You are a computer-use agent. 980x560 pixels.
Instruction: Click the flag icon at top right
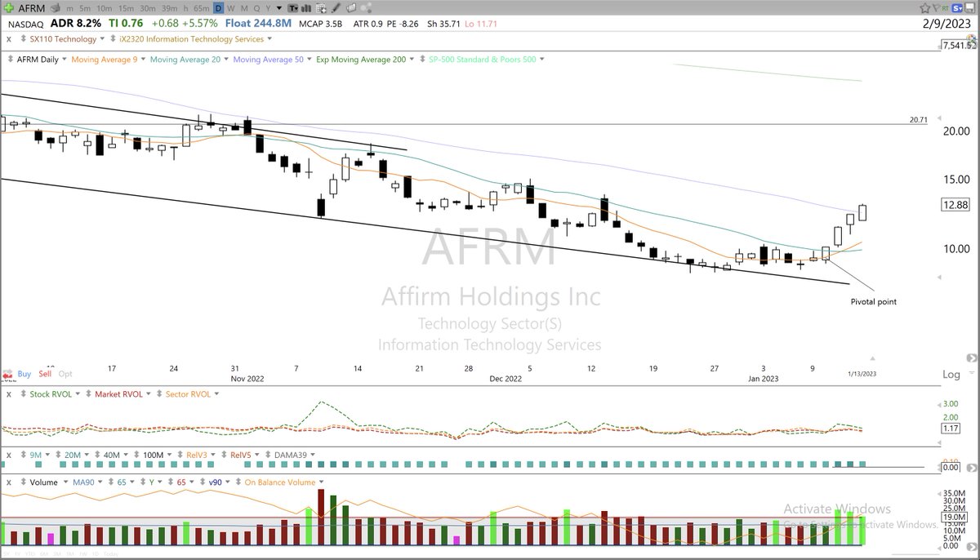click(x=937, y=8)
